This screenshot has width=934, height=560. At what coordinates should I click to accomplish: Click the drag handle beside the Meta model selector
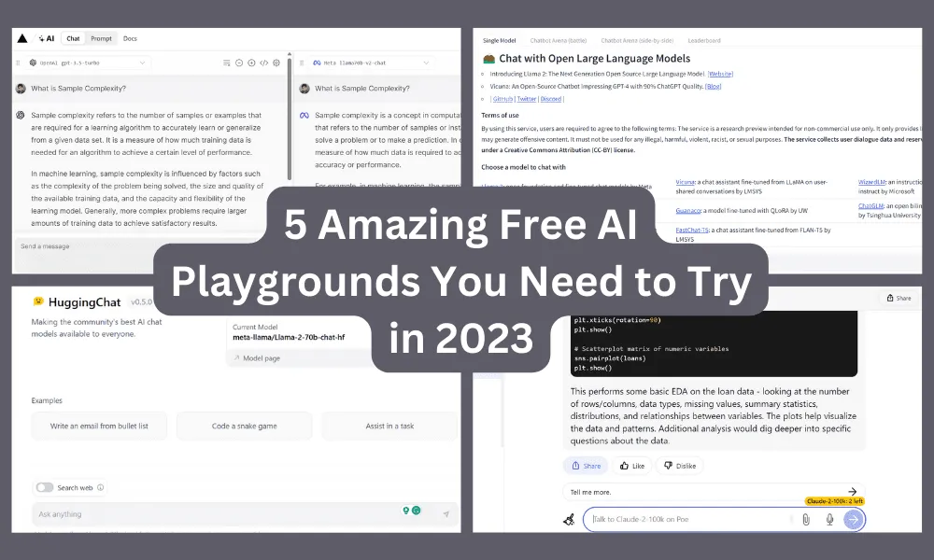[x=302, y=63]
